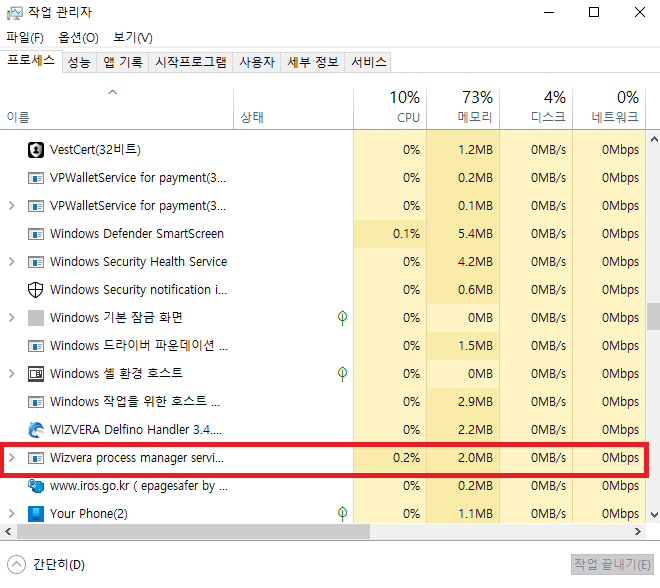660x588 pixels.
Task: Open the 보기(V) menu
Action: tap(133, 38)
